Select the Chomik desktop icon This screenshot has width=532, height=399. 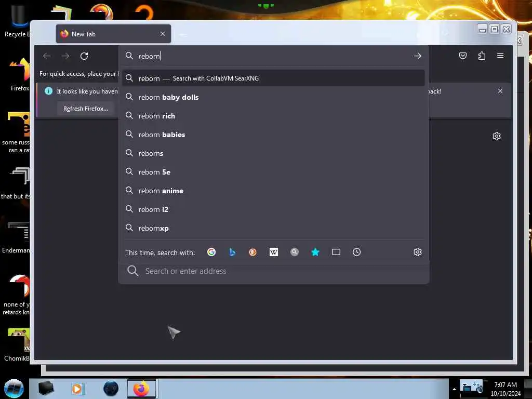[17, 345]
